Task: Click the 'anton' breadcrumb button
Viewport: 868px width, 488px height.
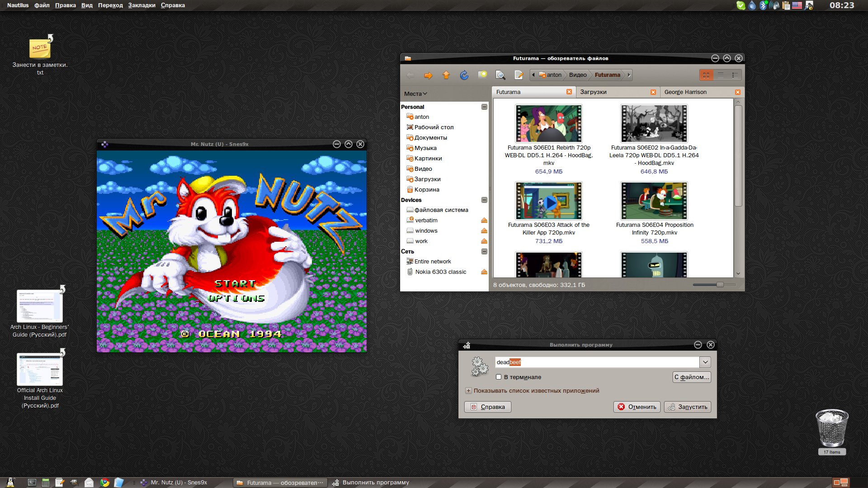Action: [550, 75]
